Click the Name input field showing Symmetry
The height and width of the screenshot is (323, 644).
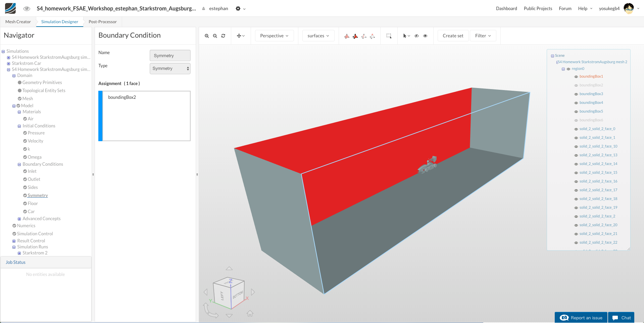point(170,55)
